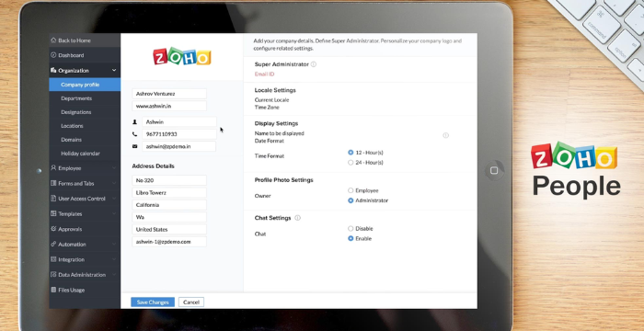Expand the Data Administration chevron
Image resolution: width=644 pixels, height=331 pixels.
[x=114, y=274]
